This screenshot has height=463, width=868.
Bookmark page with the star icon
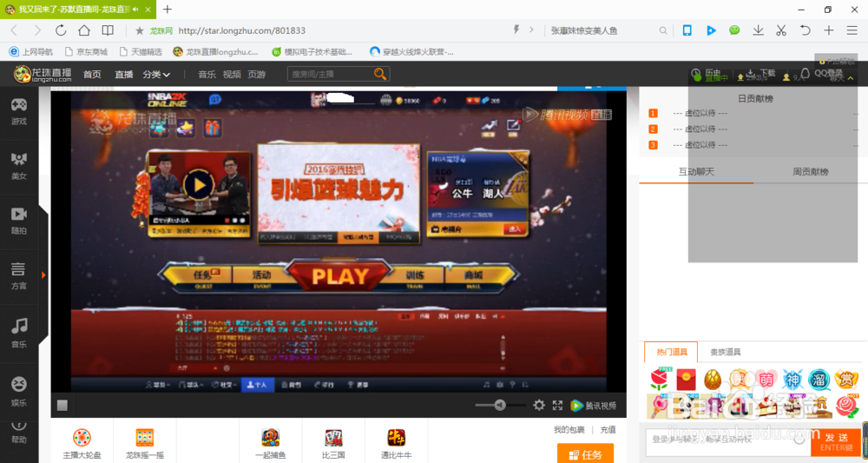coord(140,30)
